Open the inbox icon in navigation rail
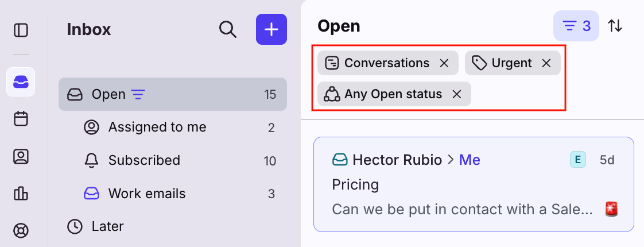Viewport: 644px width, 247px height. pos(21,82)
